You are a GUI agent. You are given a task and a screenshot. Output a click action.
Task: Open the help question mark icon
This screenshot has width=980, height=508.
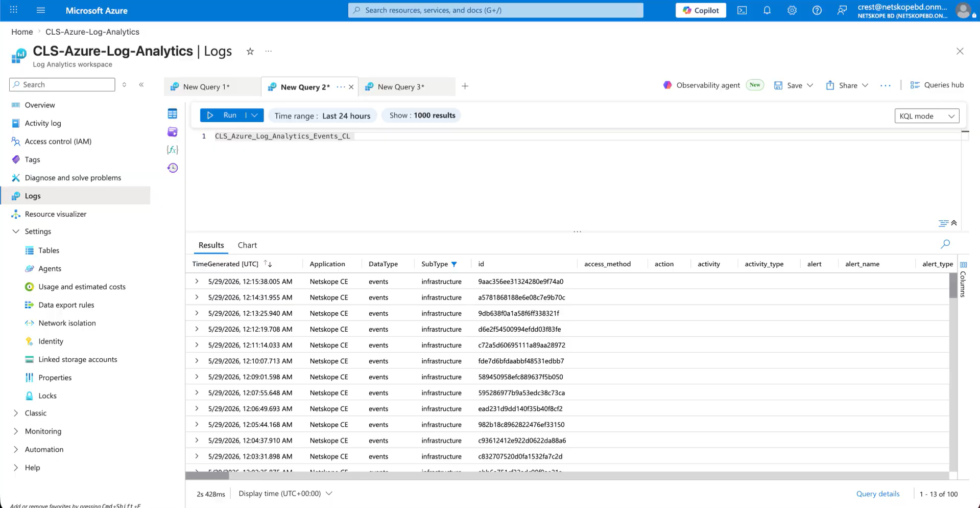click(817, 10)
